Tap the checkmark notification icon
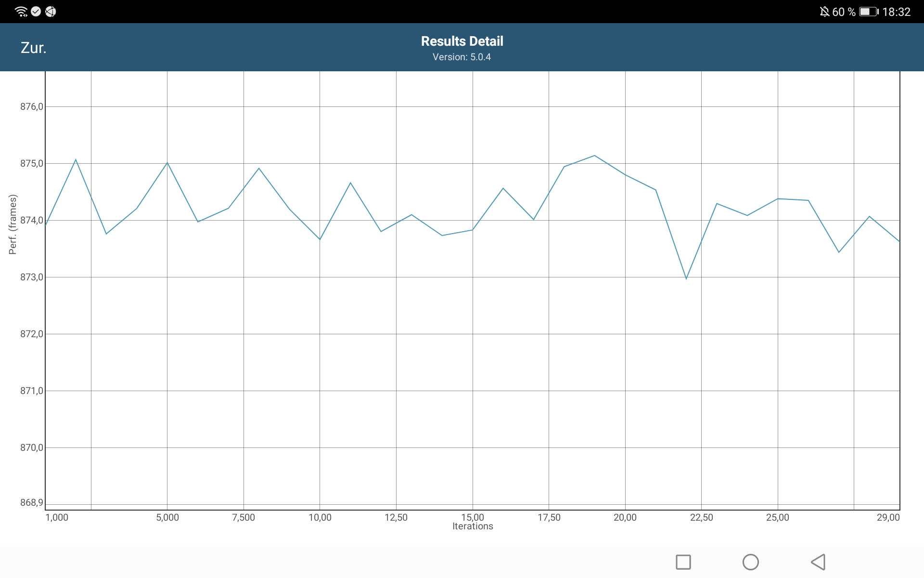This screenshot has height=578, width=924. [36, 12]
